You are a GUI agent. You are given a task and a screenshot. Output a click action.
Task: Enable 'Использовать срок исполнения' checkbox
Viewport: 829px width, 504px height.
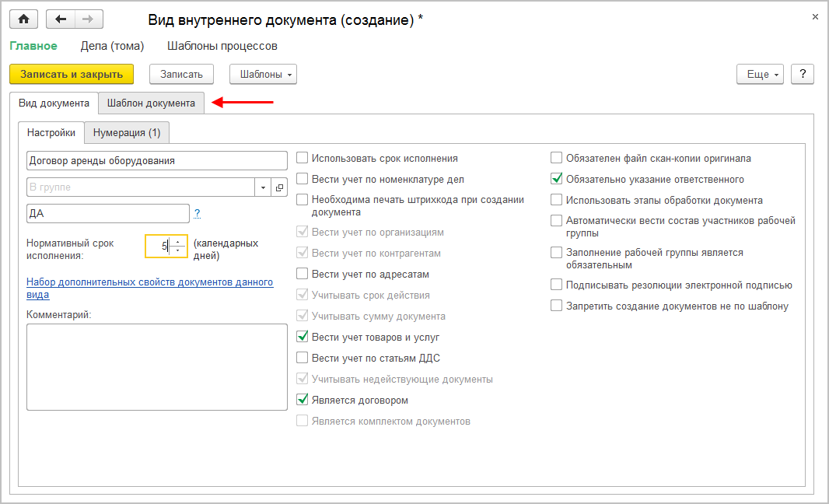[x=303, y=159]
